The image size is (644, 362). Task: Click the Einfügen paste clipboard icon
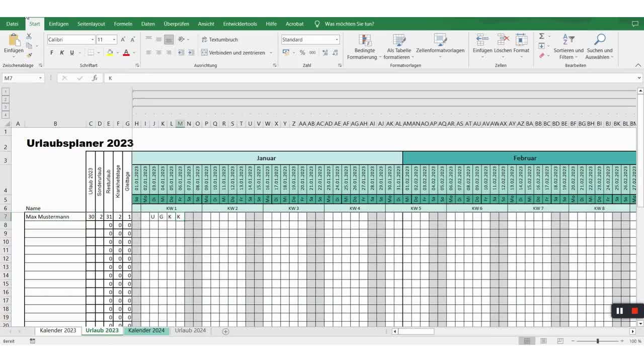click(x=14, y=40)
